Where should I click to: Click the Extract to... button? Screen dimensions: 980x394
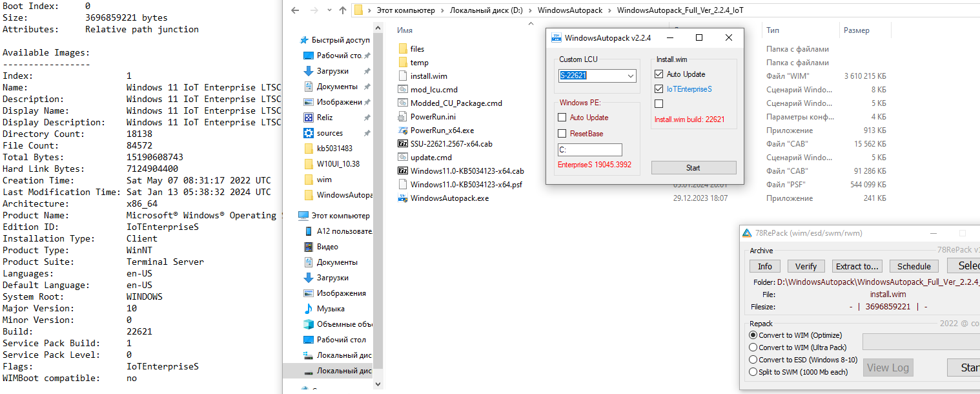tap(857, 266)
